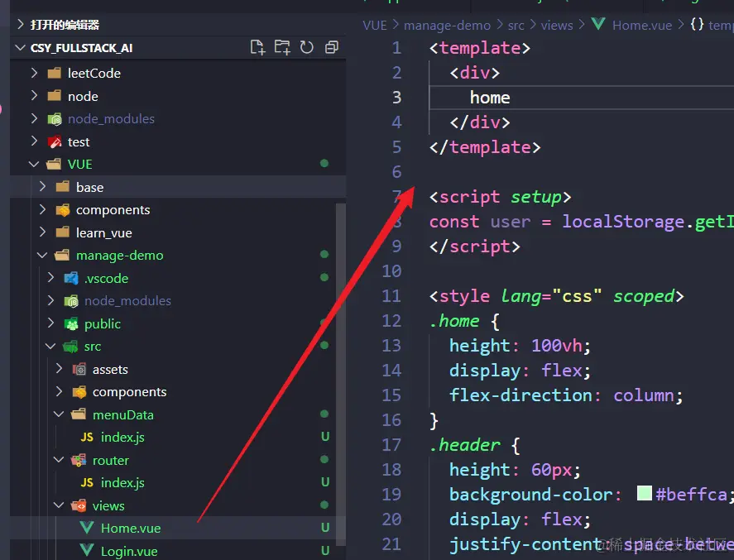Collapse the manage-demo folder chevron
This screenshot has width=734, height=560.
(x=42, y=256)
